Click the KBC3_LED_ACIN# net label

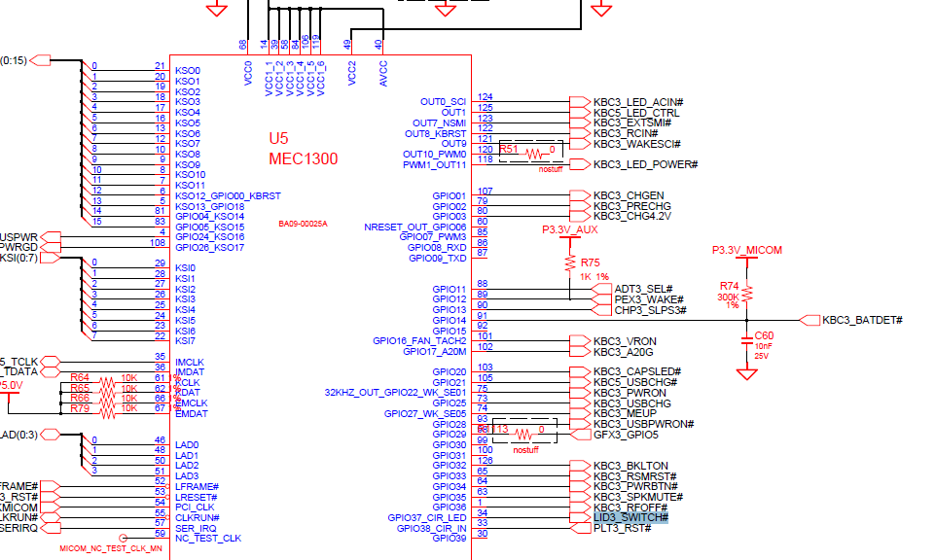(638, 103)
